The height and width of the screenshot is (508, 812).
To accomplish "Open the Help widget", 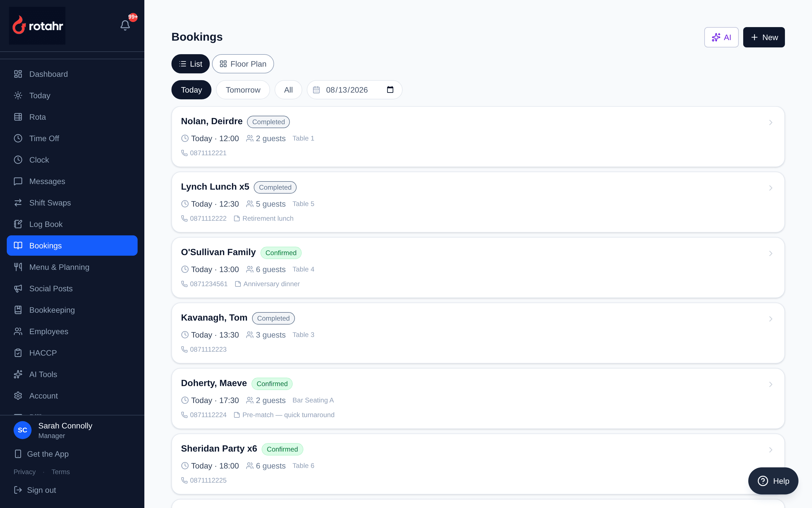I will (773, 481).
